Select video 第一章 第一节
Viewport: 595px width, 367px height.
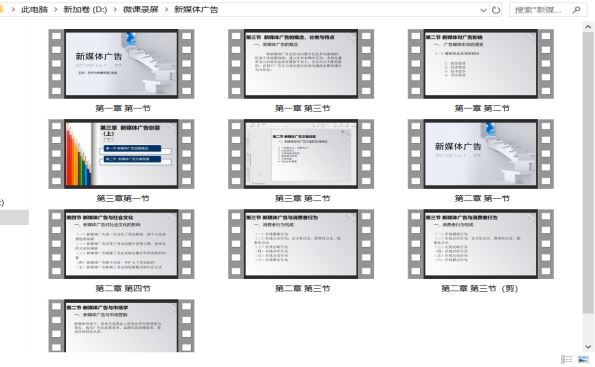[x=121, y=71]
